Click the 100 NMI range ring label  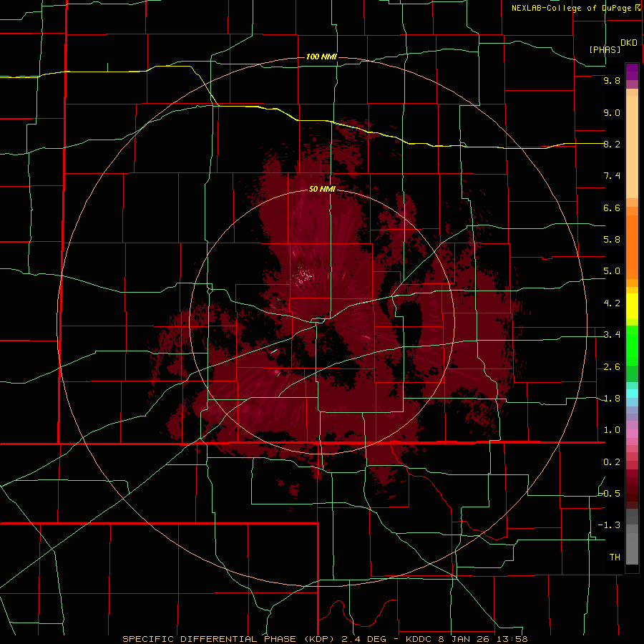point(321,57)
